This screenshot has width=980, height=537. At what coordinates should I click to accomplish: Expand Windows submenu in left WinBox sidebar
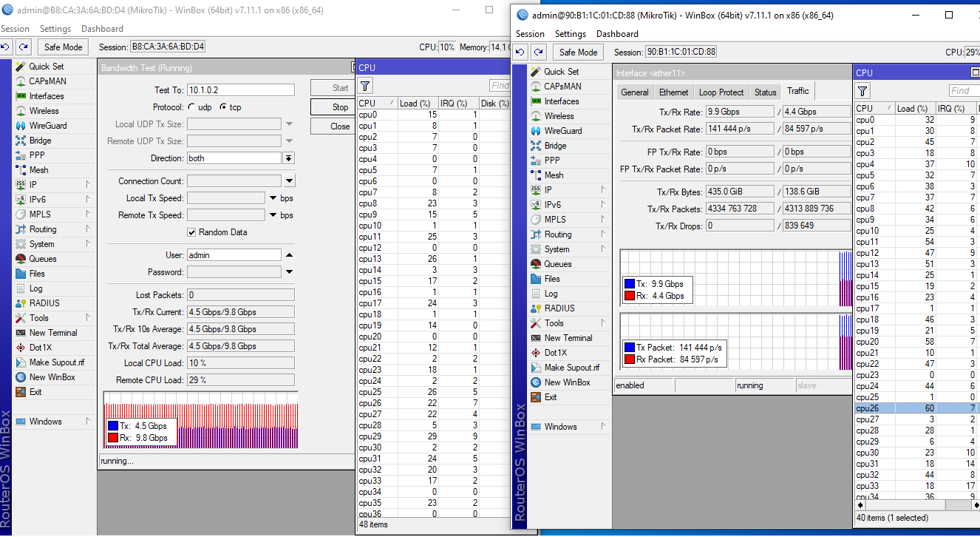pos(88,422)
